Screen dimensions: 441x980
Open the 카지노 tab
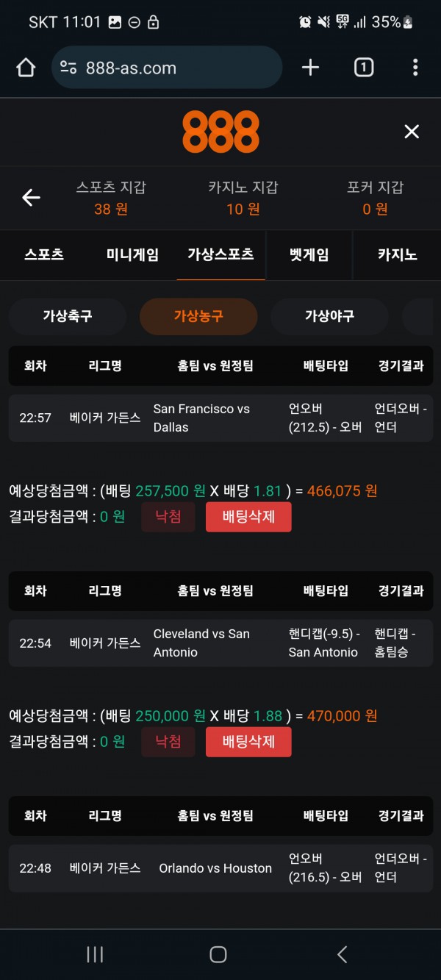click(x=397, y=254)
